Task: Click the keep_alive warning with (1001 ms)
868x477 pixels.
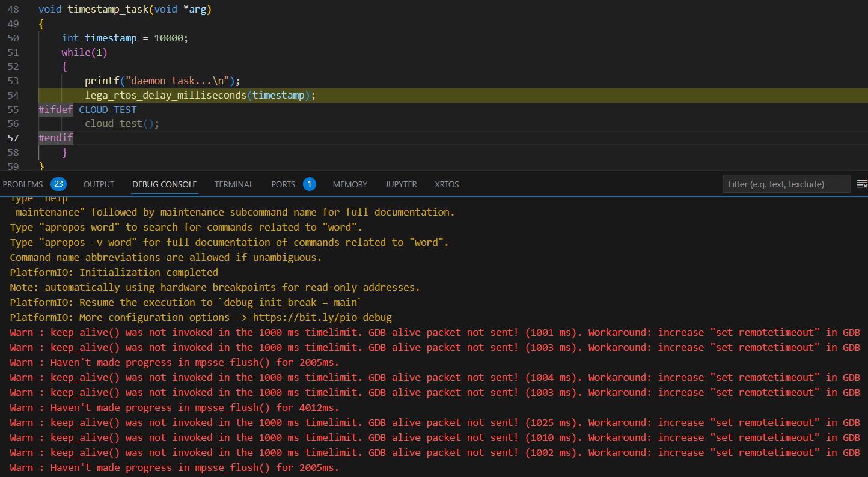Action: (435, 332)
